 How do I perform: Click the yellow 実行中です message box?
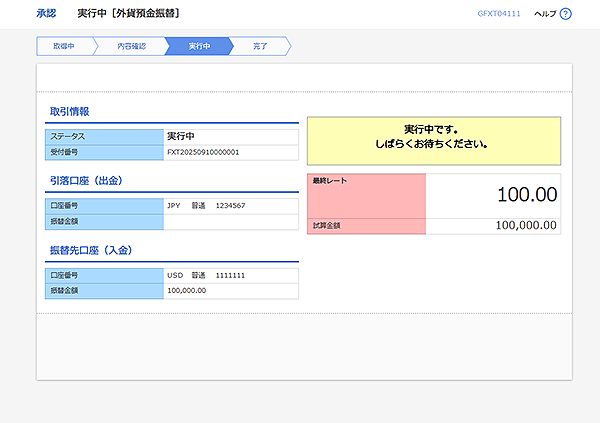point(434,141)
